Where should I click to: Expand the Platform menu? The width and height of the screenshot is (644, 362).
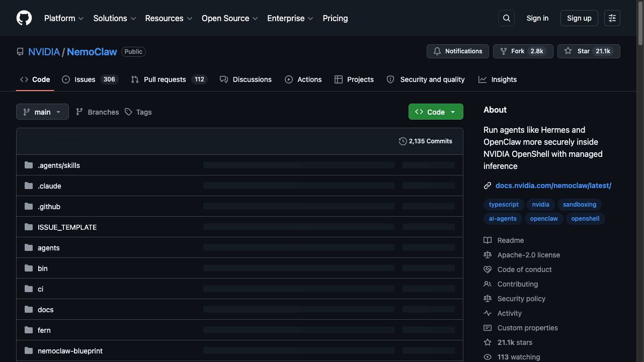64,18
